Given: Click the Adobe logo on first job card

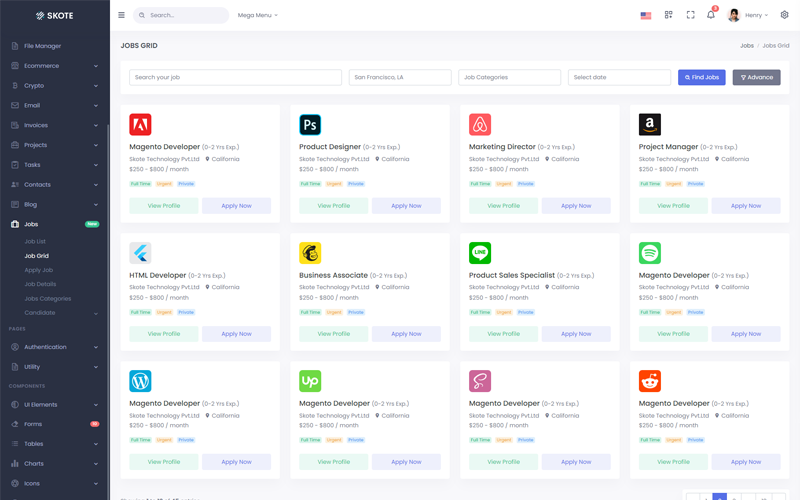Looking at the screenshot, I should (x=140, y=124).
